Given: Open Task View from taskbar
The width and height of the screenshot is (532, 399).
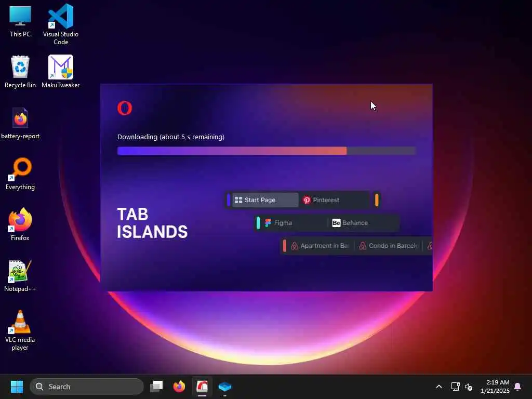Looking at the screenshot, I should pos(156,387).
